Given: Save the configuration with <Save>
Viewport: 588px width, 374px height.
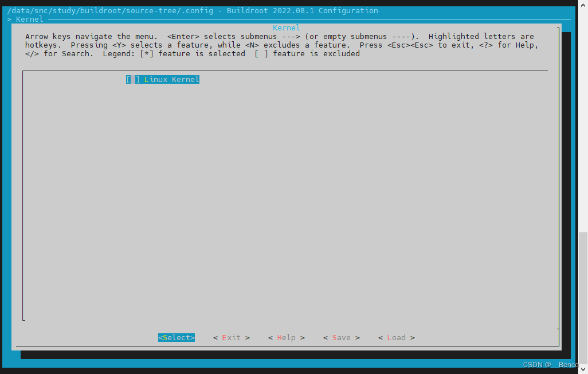Looking at the screenshot, I should pyautogui.click(x=341, y=337).
